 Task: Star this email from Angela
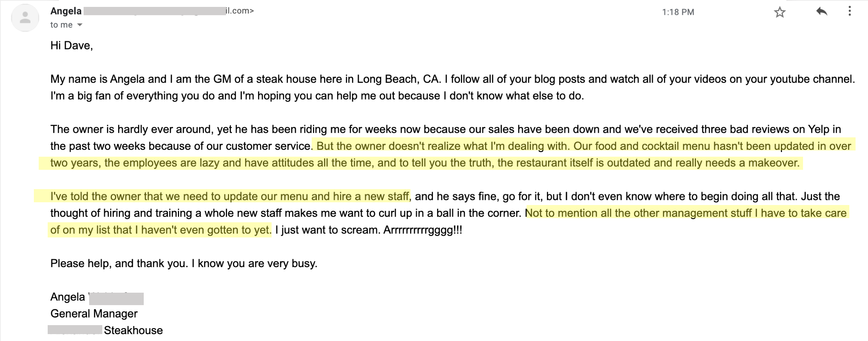[x=780, y=12]
